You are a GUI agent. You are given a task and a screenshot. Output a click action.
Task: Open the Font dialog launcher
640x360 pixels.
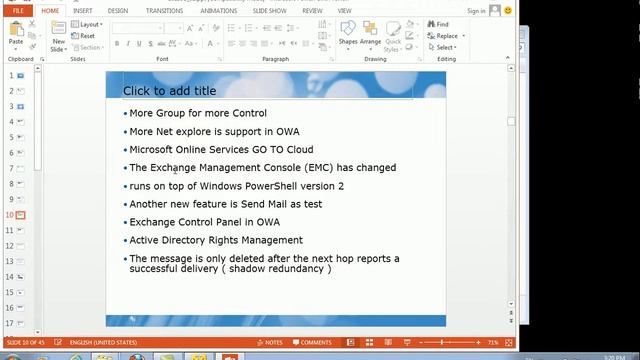pyautogui.click(x=219, y=60)
